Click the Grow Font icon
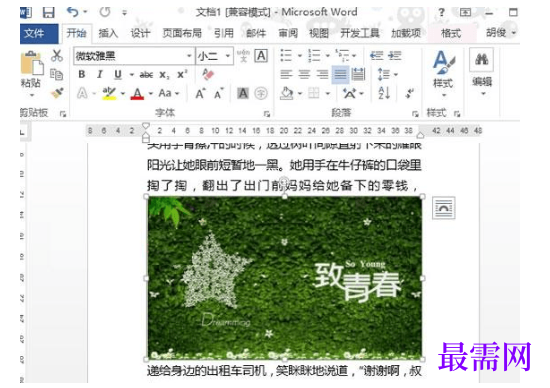The height and width of the screenshot is (388, 550). [x=200, y=93]
